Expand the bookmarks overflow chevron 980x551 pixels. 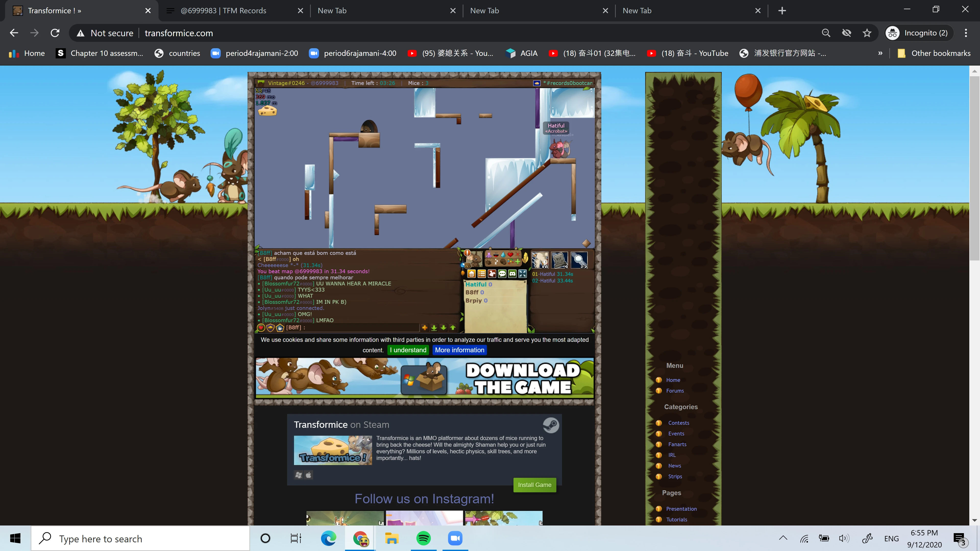(x=880, y=53)
